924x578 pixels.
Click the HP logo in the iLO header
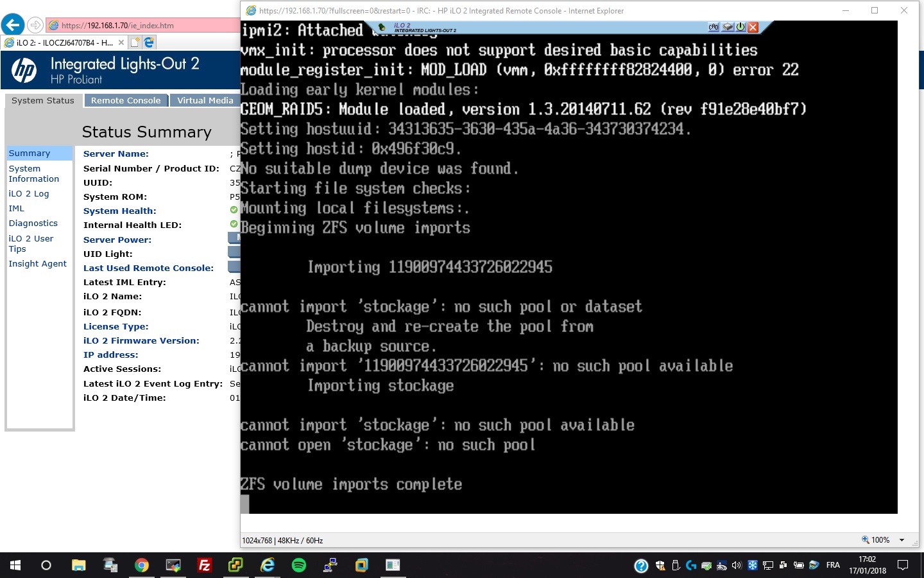[24, 70]
